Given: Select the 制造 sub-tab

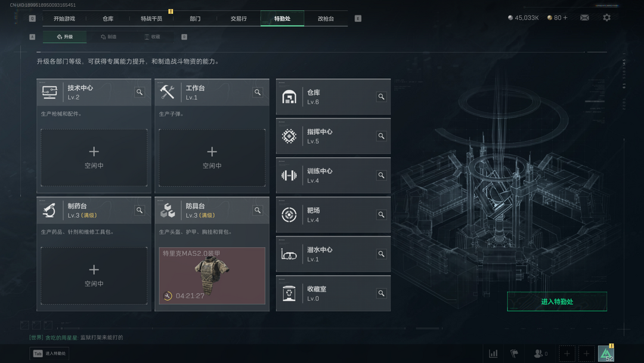Looking at the screenshot, I should pyautogui.click(x=109, y=36).
